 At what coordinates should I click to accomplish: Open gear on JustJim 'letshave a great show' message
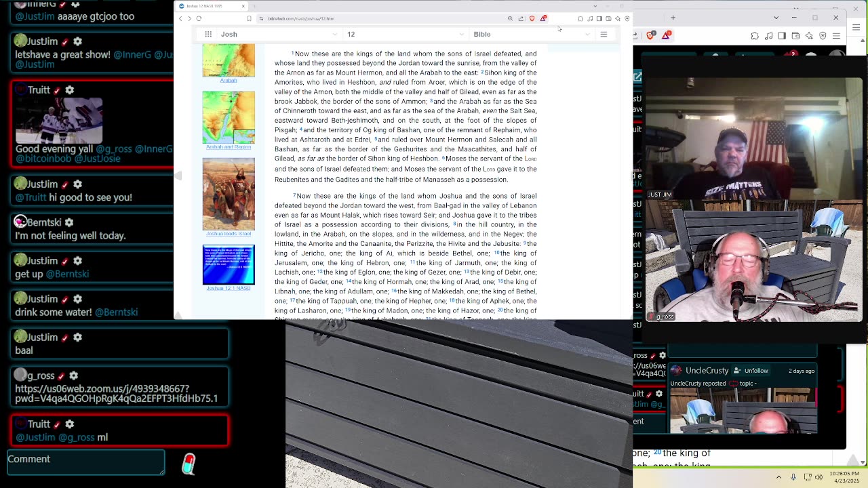pyautogui.click(x=77, y=42)
